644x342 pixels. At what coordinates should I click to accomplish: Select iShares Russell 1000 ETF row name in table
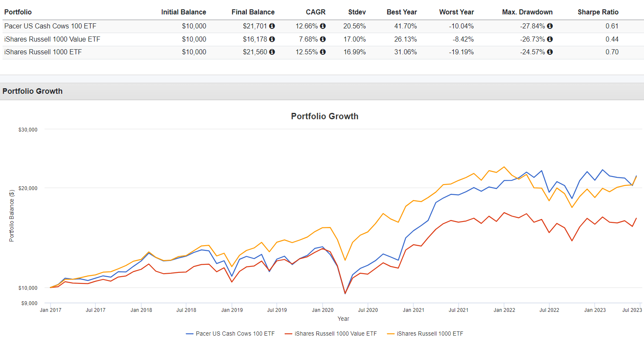pos(43,52)
